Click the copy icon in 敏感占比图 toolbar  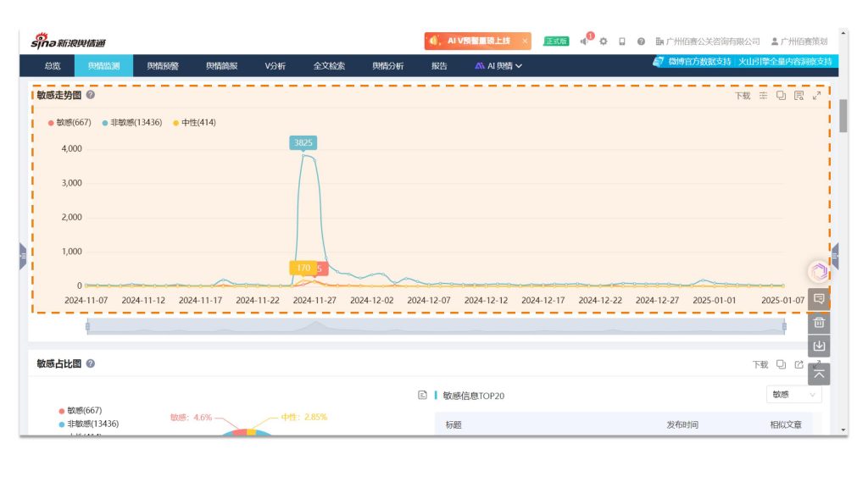(x=781, y=364)
